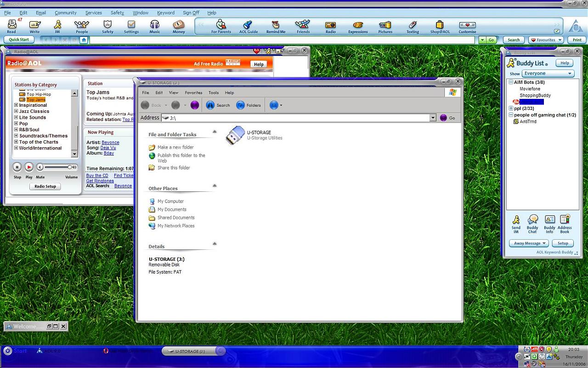
Task: Open Tools menu in U-STORAGE window
Action: (214, 93)
